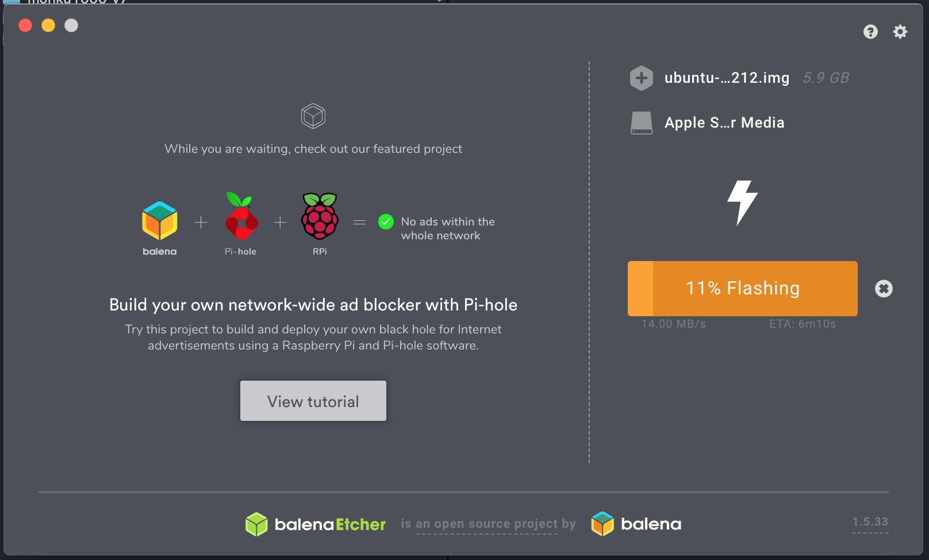
Task: Click the Apple S…r Media drive label
Action: [x=724, y=123]
